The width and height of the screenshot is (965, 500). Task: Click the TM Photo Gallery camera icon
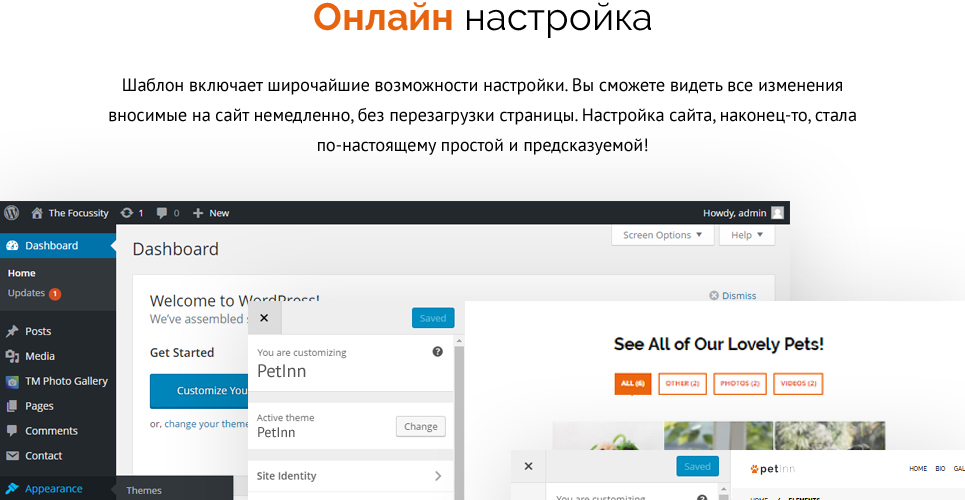tap(12, 381)
